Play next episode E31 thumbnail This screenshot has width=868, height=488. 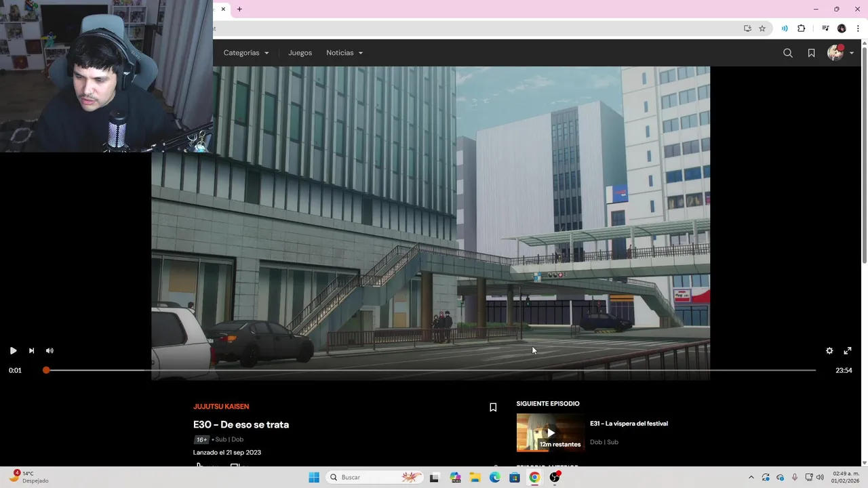pyautogui.click(x=551, y=432)
